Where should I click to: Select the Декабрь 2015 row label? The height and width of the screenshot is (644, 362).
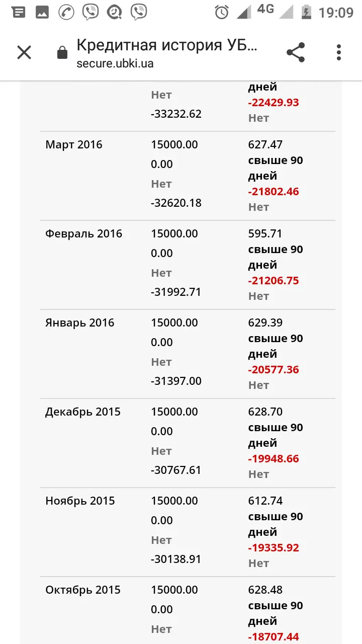pyautogui.click(x=83, y=412)
